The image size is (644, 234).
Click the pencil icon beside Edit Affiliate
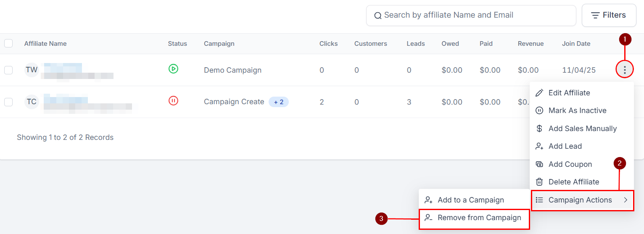pyautogui.click(x=539, y=93)
